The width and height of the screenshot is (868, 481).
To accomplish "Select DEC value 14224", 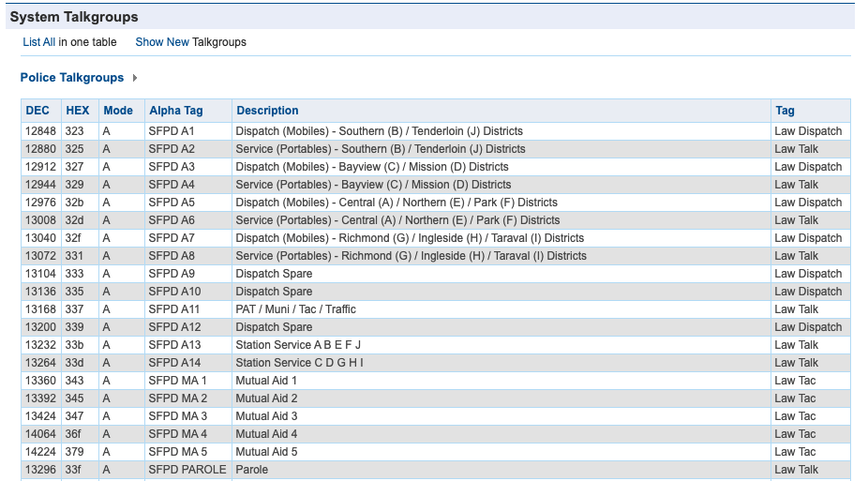I will (40, 452).
